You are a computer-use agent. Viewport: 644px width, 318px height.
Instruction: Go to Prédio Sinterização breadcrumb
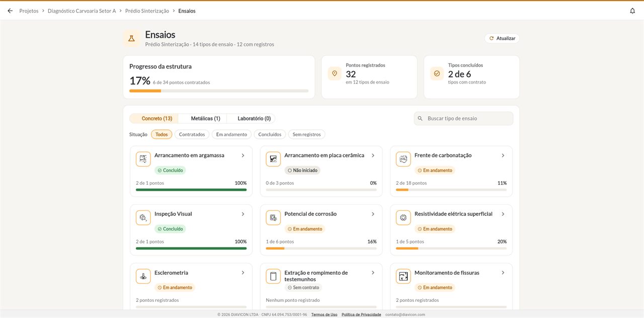pos(147,11)
